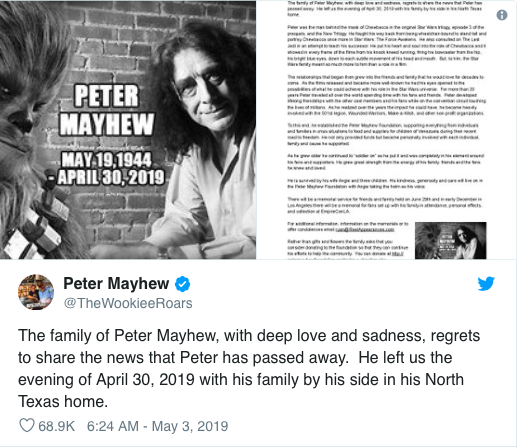Open the Peter Mayhew display name link
Screen dimensions: 520x448
[116, 284]
